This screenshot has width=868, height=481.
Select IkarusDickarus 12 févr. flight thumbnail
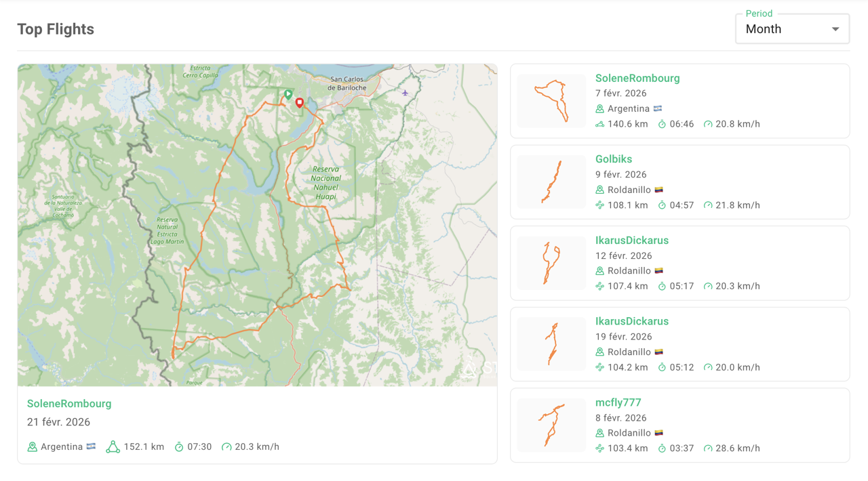tap(551, 263)
